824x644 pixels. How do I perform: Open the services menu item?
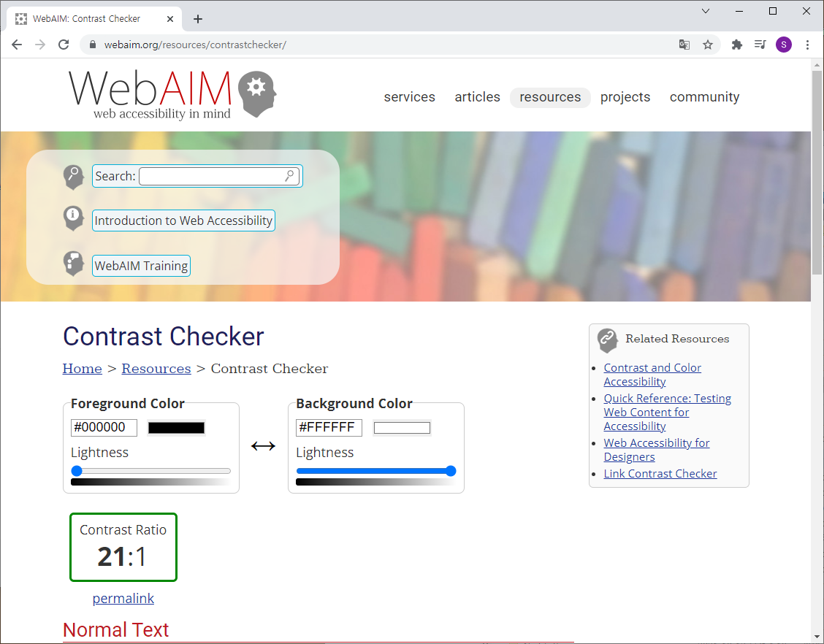[x=409, y=97]
